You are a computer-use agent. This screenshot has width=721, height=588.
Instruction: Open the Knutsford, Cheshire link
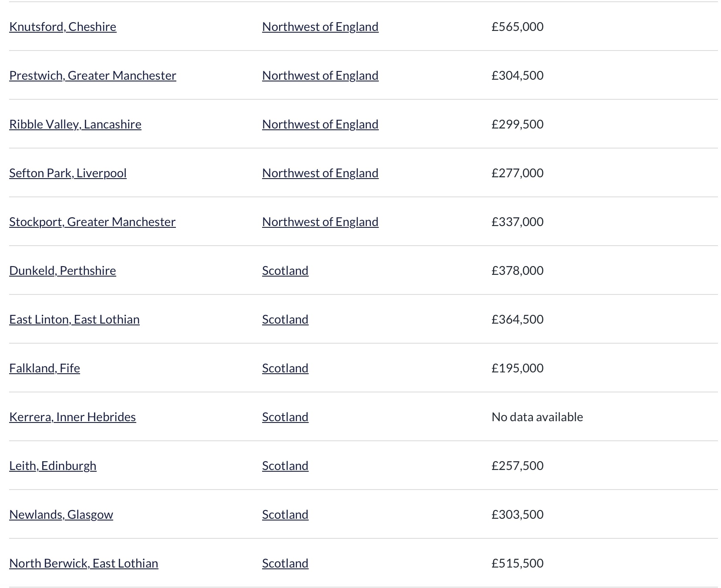(63, 27)
